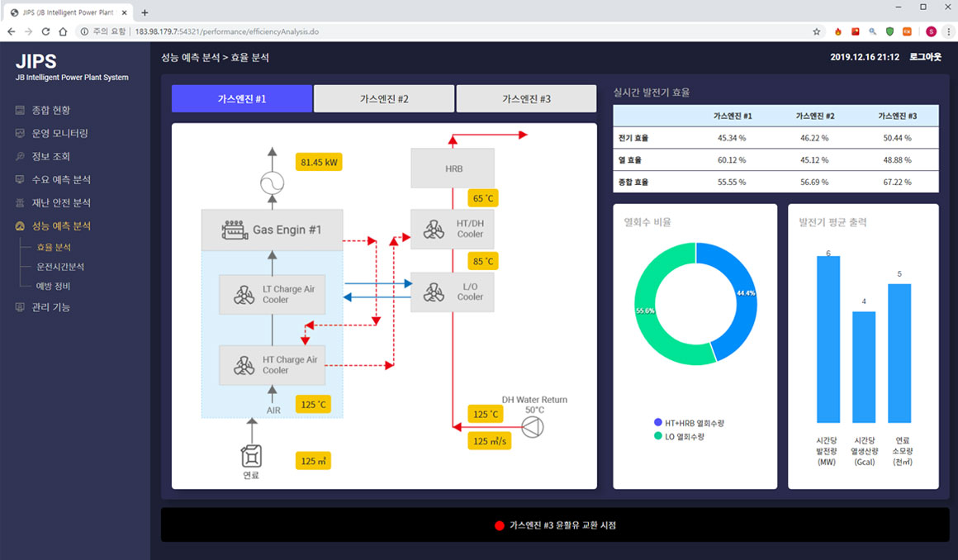
Task: Click the L/O Cooler fan icon
Action: [x=434, y=292]
